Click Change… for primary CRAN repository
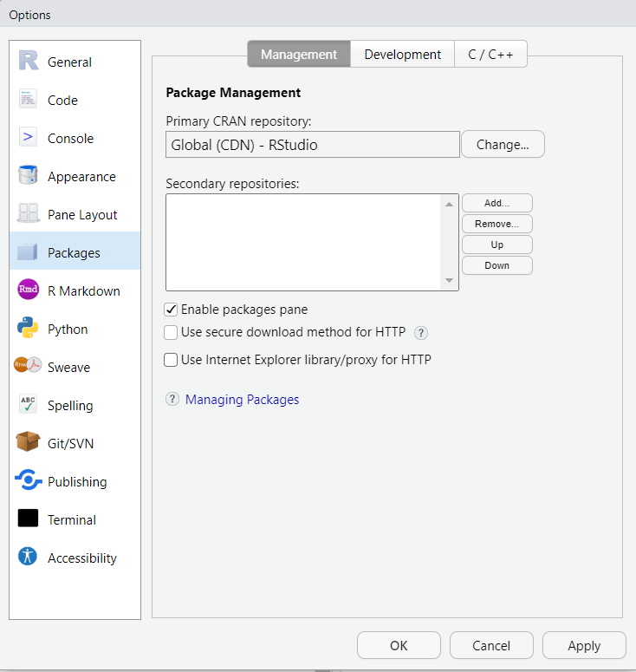 coord(503,145)
